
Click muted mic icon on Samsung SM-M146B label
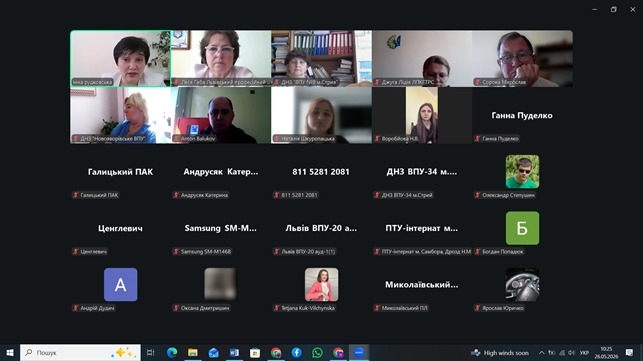pos(176,251)
